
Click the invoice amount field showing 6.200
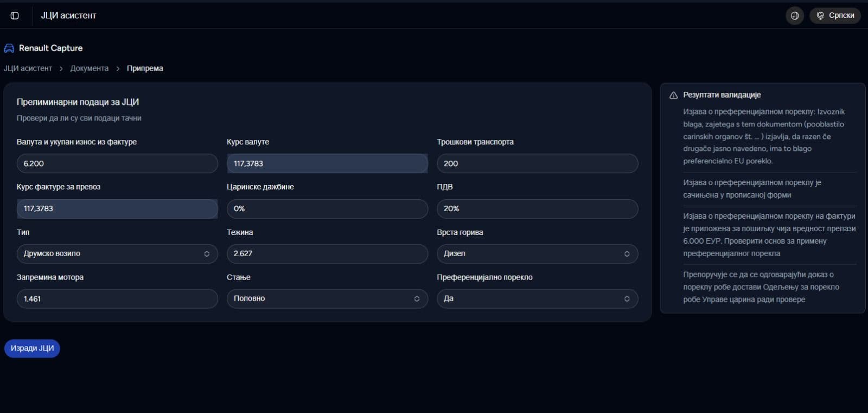[x=117, y=163]
